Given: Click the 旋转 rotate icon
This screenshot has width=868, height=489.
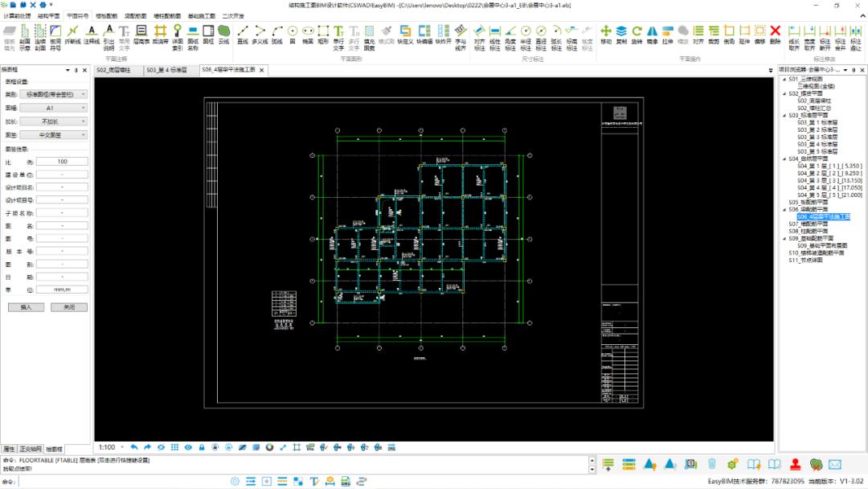Looking at the screenshot, I should [x=637, y=35].
